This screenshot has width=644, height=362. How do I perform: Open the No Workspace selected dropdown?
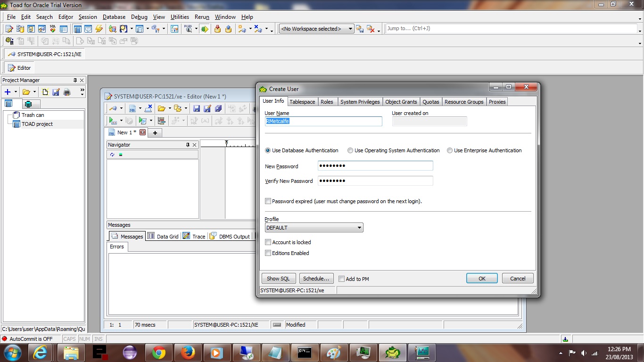(x=316, y=29)
